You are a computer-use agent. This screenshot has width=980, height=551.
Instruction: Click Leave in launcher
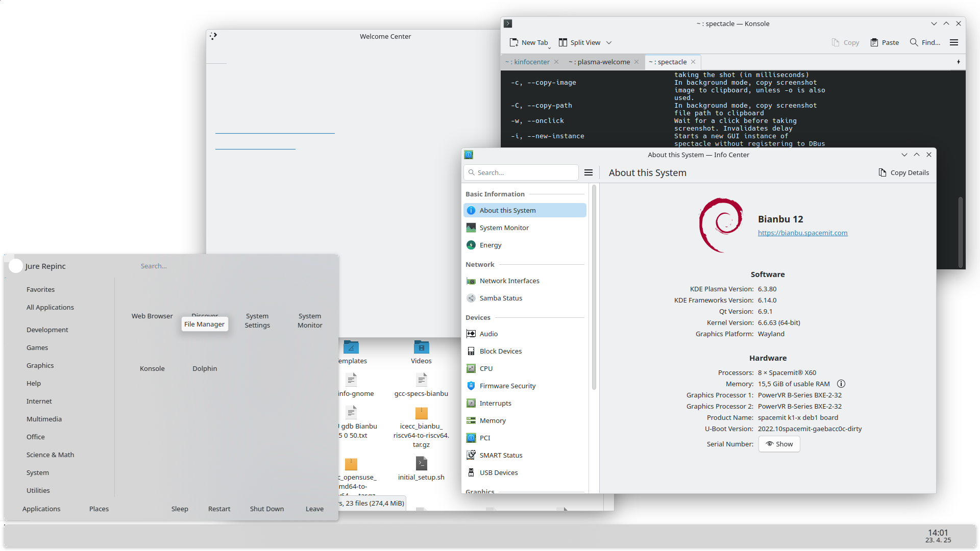click(314, 509)
